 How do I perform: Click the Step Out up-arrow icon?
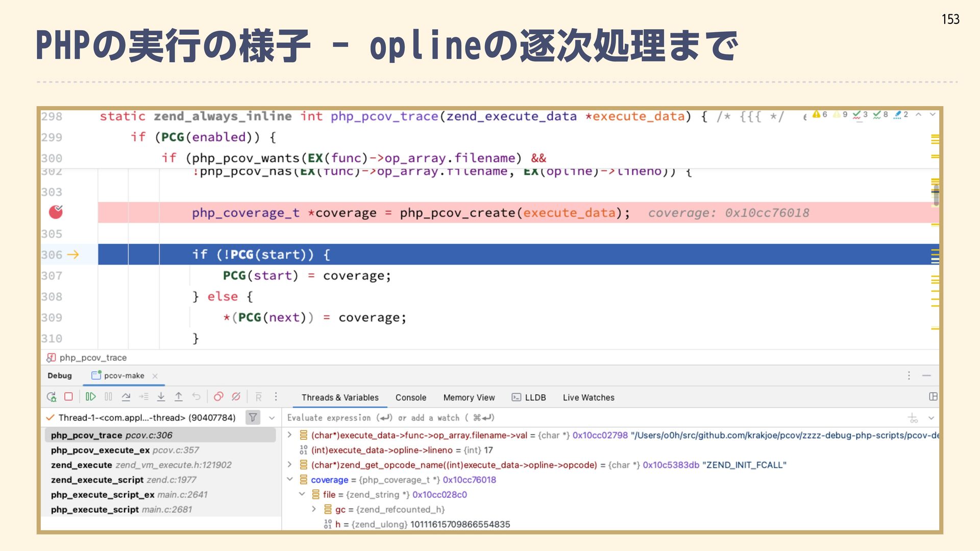(179, 397)
